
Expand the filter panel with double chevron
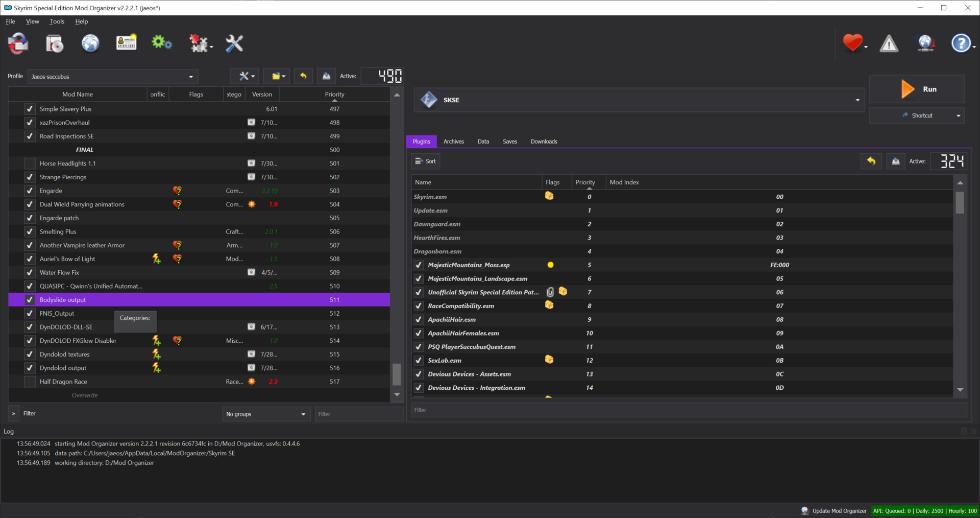[14, 414]
